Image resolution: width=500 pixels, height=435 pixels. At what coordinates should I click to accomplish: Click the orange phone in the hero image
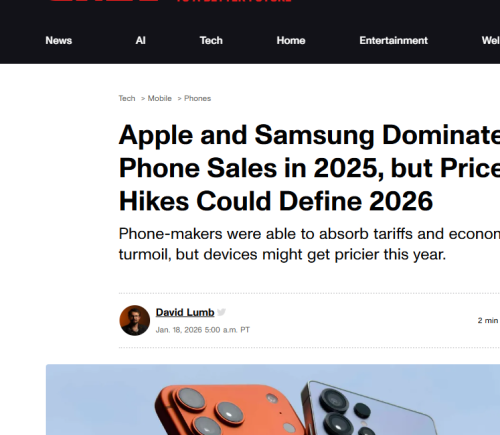[x=229, y=410]
